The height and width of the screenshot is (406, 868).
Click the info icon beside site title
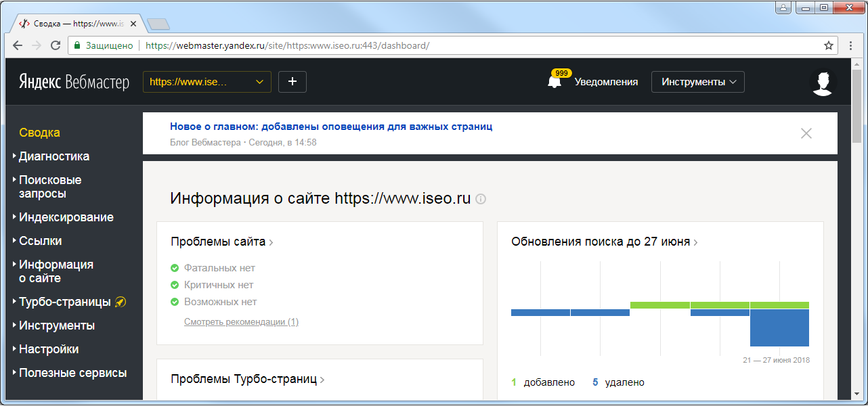click(481, 199)
